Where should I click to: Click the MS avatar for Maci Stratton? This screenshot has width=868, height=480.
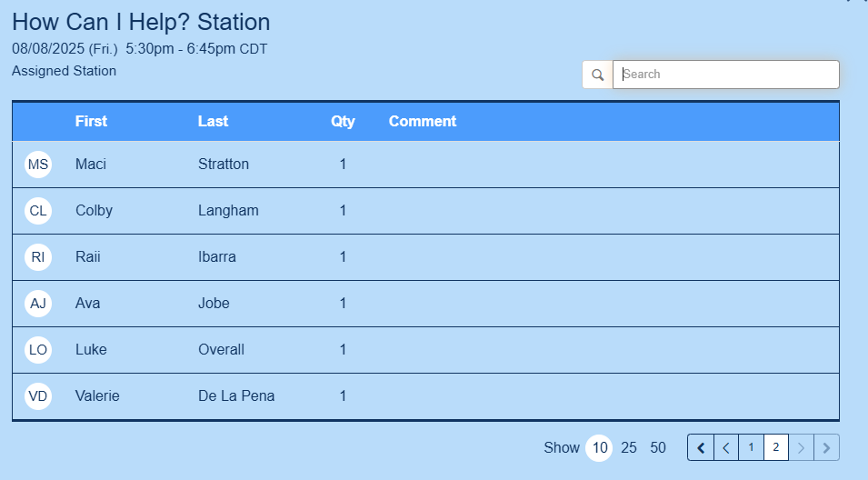(38, 165)
